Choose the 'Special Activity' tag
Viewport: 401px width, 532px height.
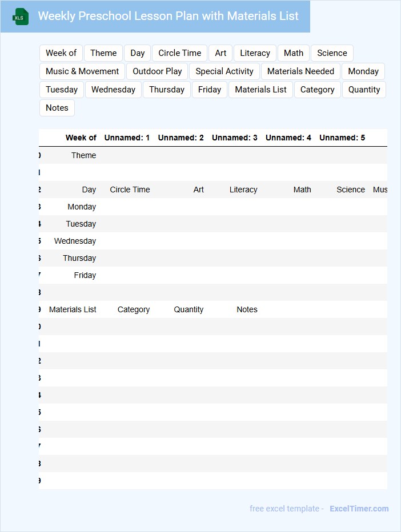click(x=224, y=71)
